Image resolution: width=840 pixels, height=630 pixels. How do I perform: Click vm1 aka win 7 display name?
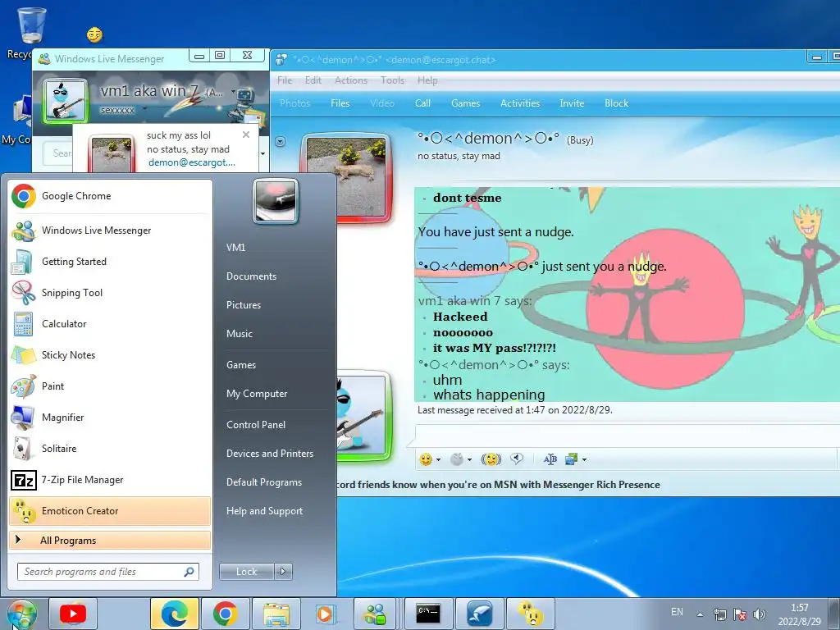[x=149, y=91]
